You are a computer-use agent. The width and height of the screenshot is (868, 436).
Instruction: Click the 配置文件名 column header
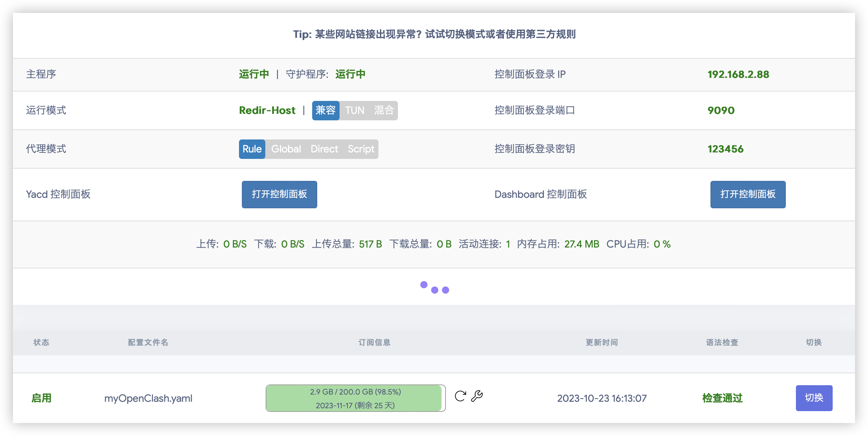(148, 342)
